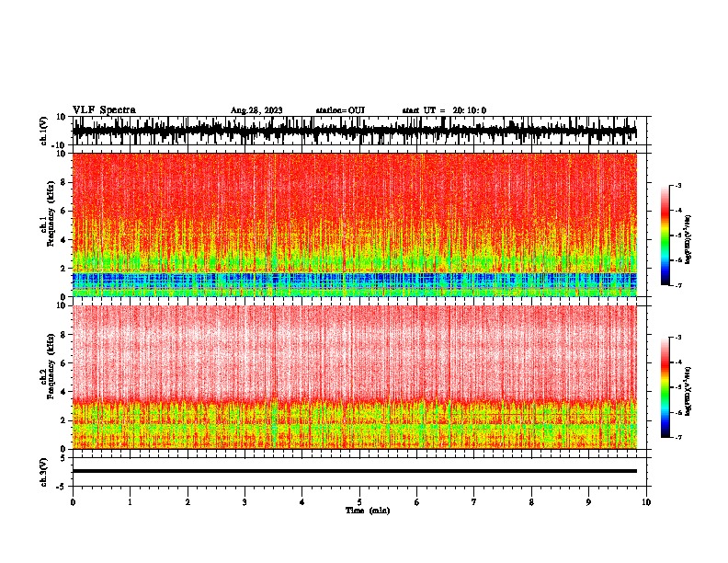This screenshot has height=563, width=728.
Task: Click time axis tick label "6"
Action: pos(417,502)
